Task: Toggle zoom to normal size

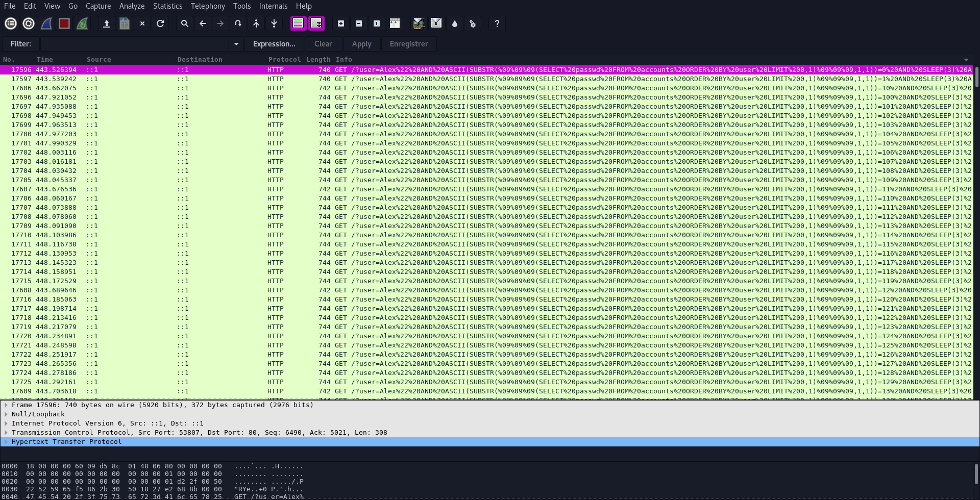Action: pyautogui.click(x=376, y=23)
